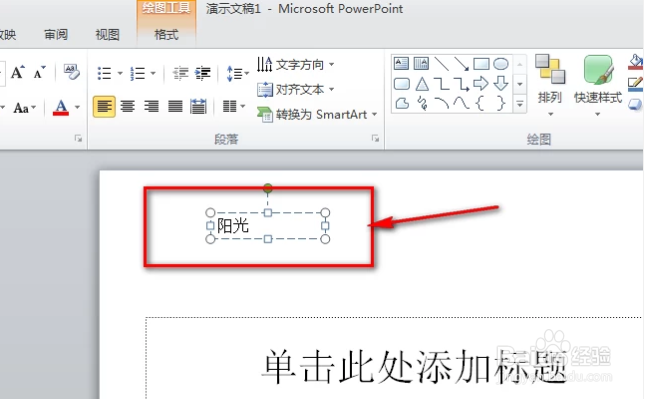Switch to the 视图 view tab
The image size is (647, 399).
tap(107, 35)
